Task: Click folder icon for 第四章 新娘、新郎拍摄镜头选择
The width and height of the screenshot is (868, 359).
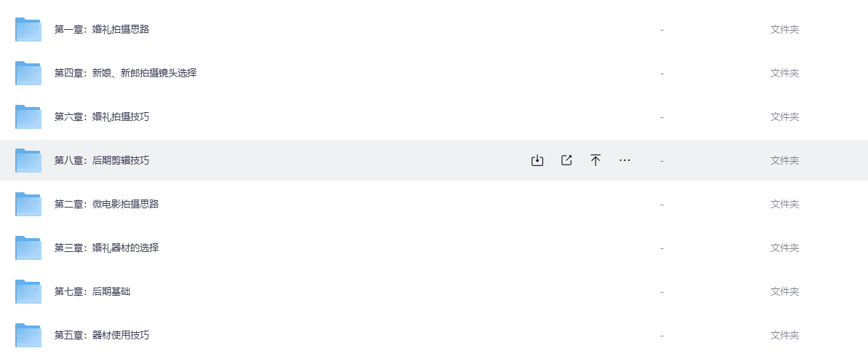Action: [28, 74]
